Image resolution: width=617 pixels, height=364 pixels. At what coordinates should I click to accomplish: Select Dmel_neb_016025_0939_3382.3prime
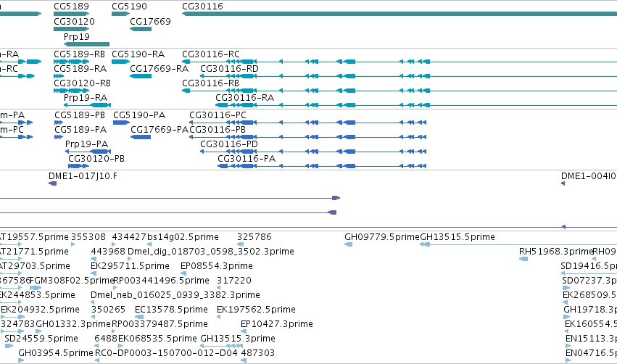[175, 294]
